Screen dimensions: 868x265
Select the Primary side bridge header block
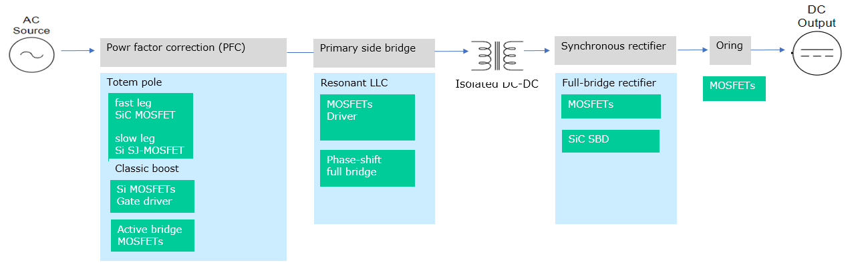374,52
